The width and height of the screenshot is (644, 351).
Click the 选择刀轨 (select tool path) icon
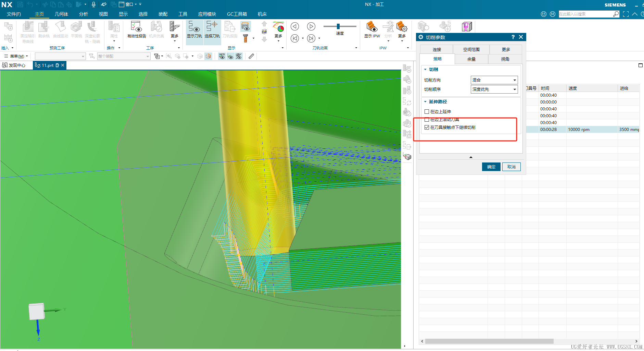coord(212,27)
